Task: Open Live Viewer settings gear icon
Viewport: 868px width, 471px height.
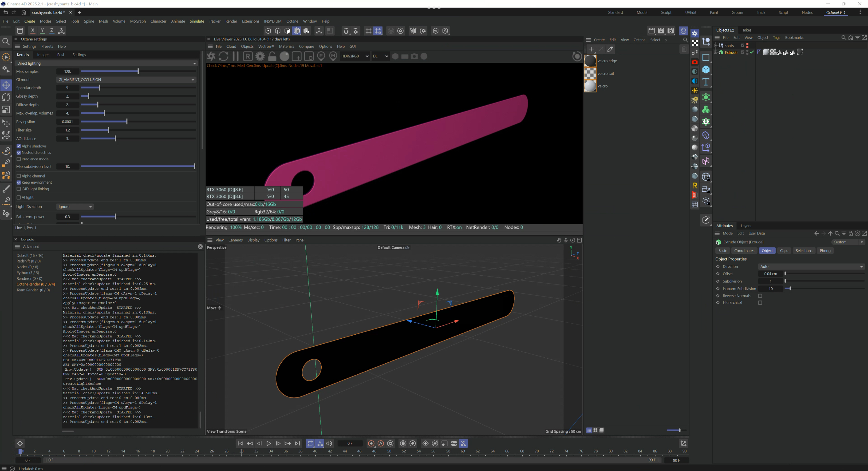Action: pos(260,56)
